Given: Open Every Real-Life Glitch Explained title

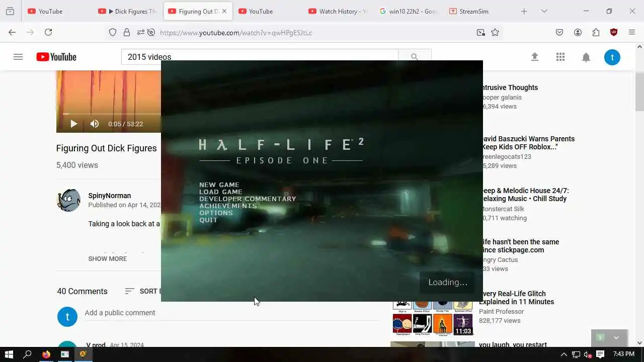Looking at the screenshot, I should [x=516, y=298].
